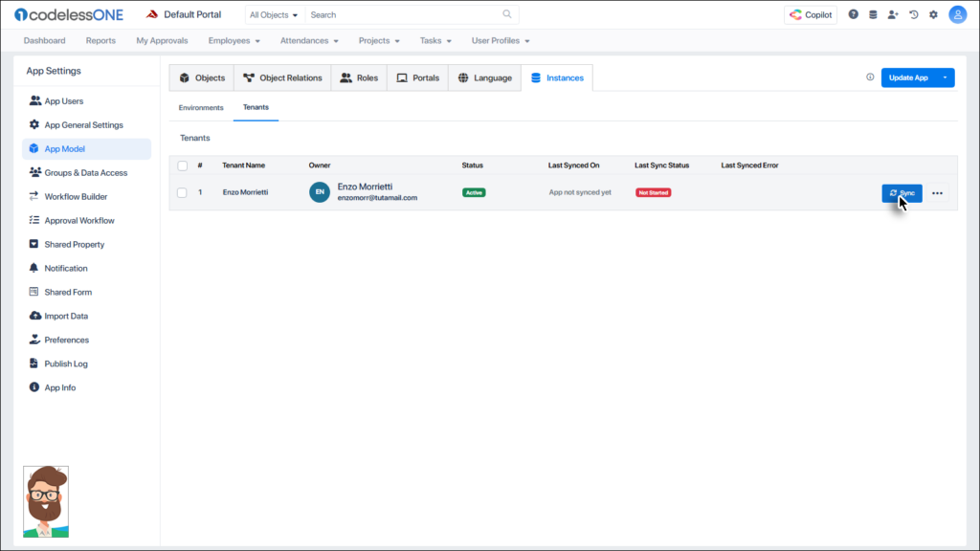This screenshot has height=551, width=980.
Task: Open Workflow Builder in sidebar
Action: click(76, 197)
